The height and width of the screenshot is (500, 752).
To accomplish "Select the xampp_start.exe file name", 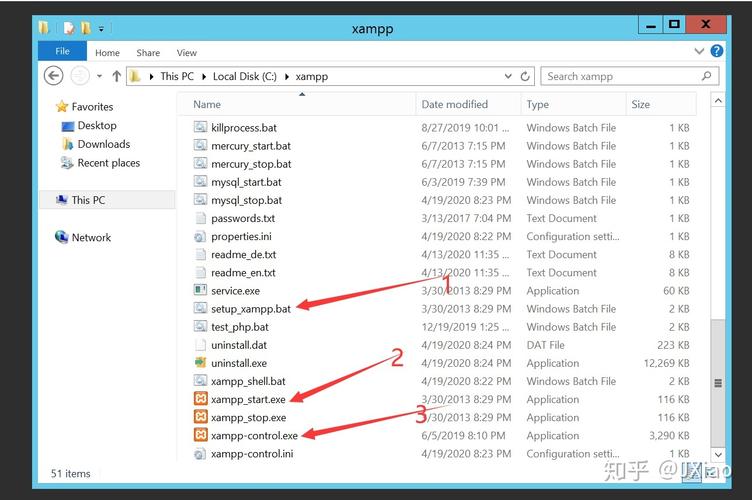I will [x=248, y=399].
